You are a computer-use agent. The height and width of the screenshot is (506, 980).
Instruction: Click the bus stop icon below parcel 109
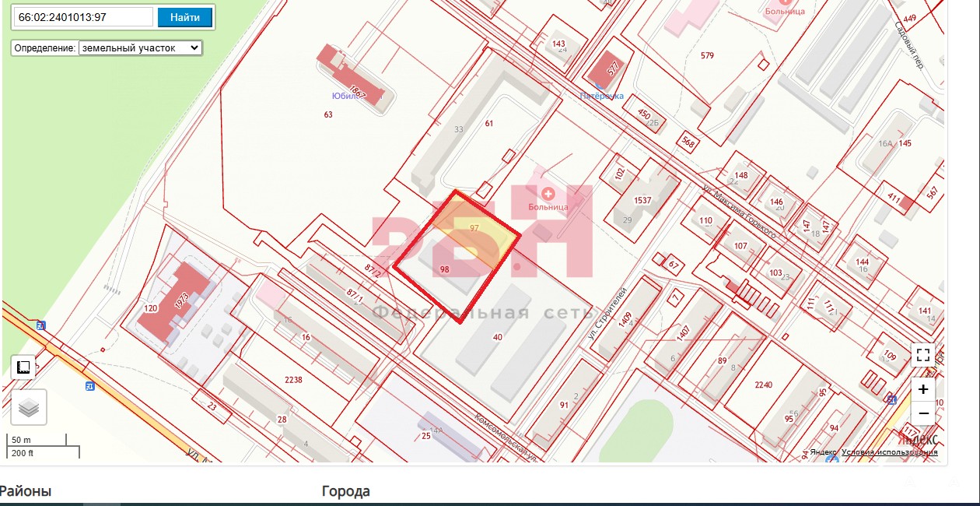click(891, 399)
